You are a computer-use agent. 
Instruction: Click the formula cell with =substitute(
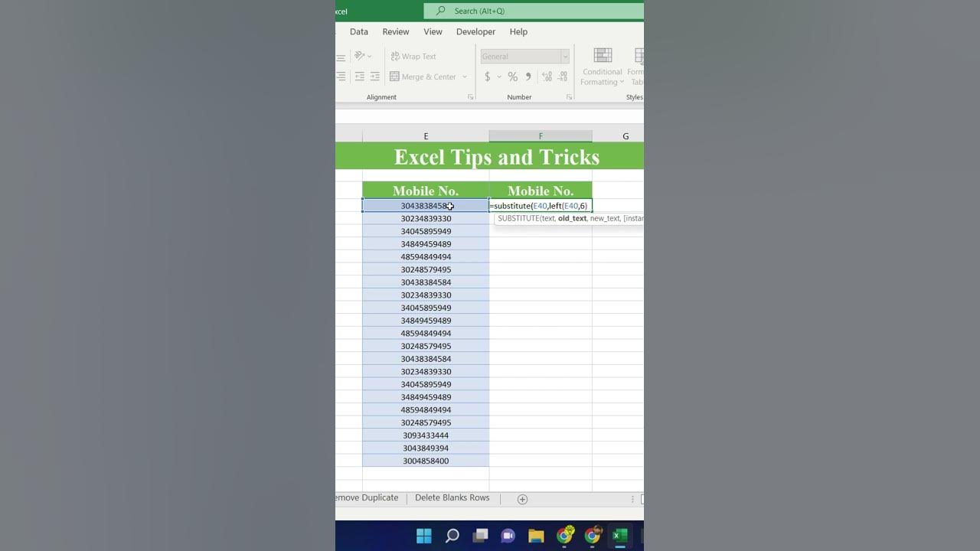(541, 206)
